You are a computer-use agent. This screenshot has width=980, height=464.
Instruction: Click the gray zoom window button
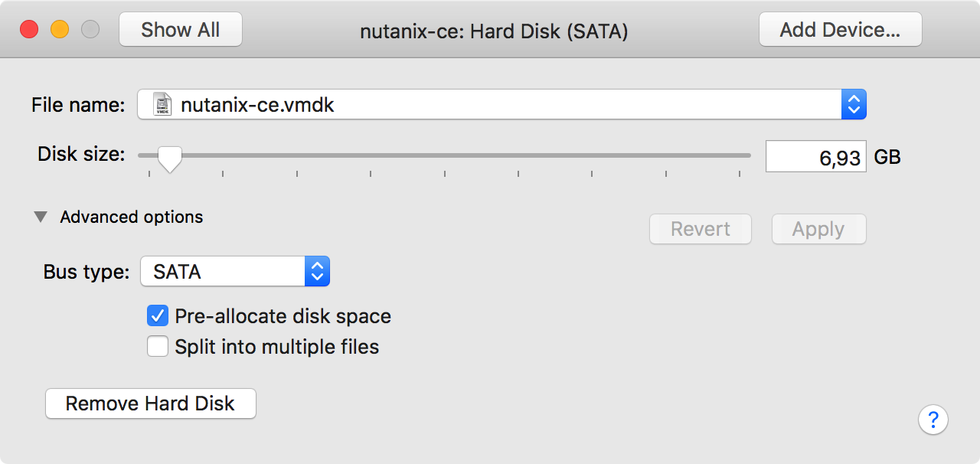click(90, 30)
